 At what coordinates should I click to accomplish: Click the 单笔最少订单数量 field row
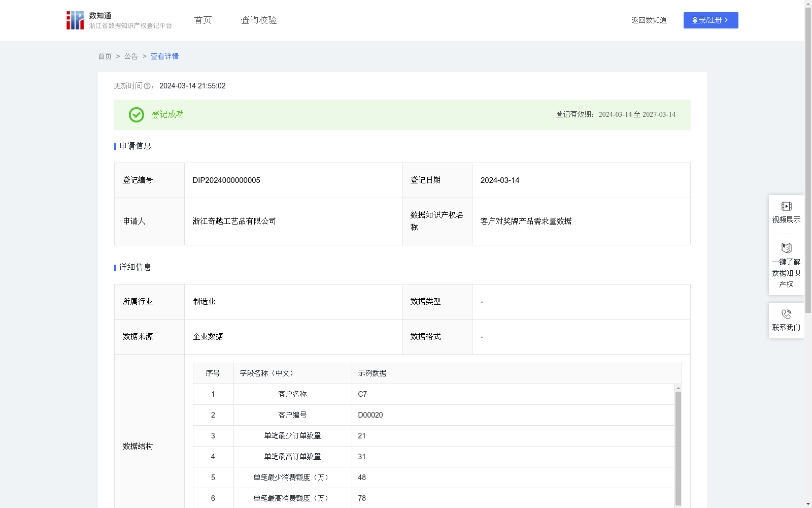coord(433,436)
